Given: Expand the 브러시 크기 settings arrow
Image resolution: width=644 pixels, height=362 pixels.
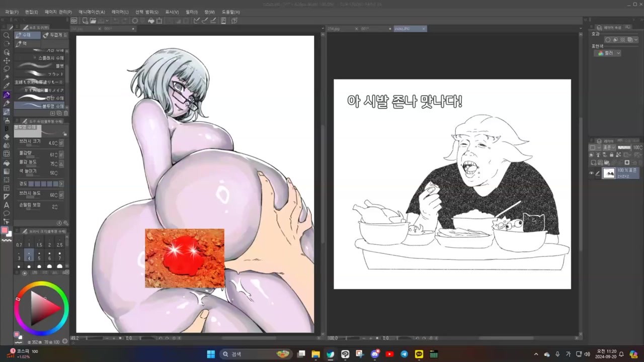Looking at the screenshot, I should tap(61, 143).
